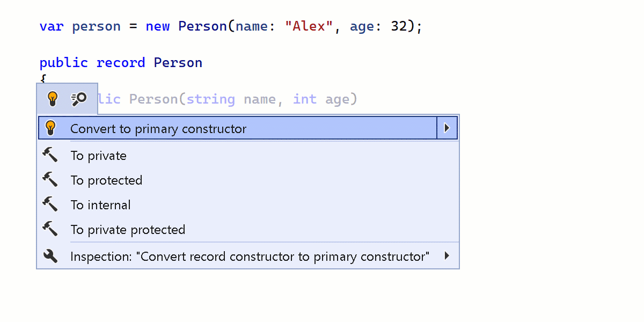Click the record keyword in the code
644x322 pixels.
121,63
